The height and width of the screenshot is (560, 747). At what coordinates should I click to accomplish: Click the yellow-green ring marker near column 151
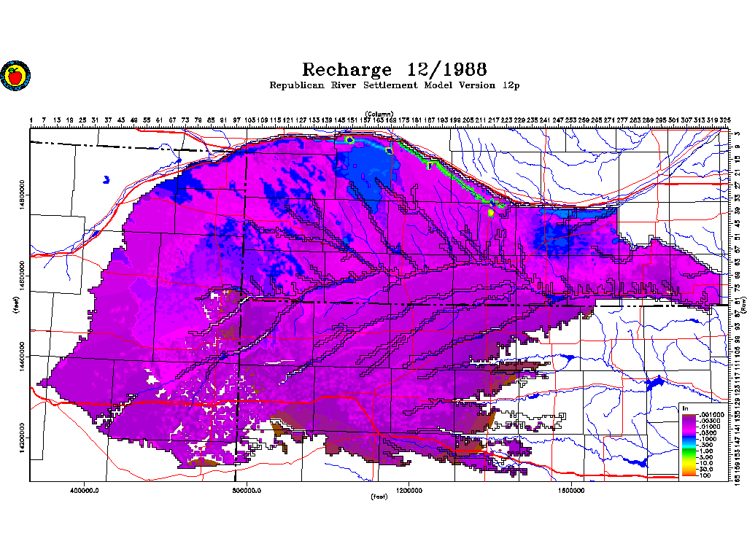(349, 140)
